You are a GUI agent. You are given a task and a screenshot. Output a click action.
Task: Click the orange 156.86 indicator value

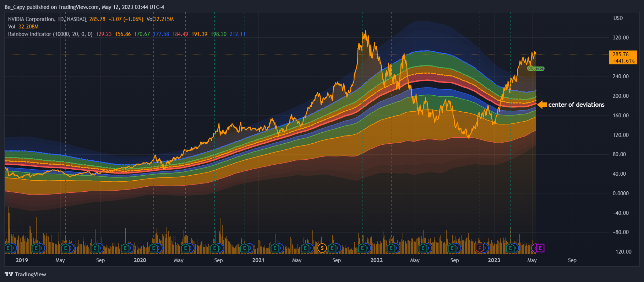click(x=123, y=34)
